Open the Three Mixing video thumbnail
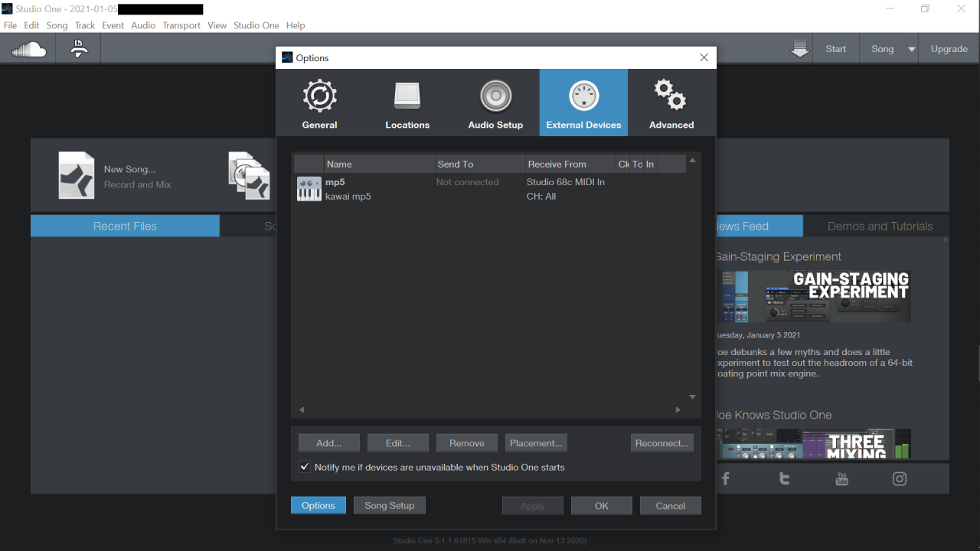980x551 pixels. (x=812, y=443)
